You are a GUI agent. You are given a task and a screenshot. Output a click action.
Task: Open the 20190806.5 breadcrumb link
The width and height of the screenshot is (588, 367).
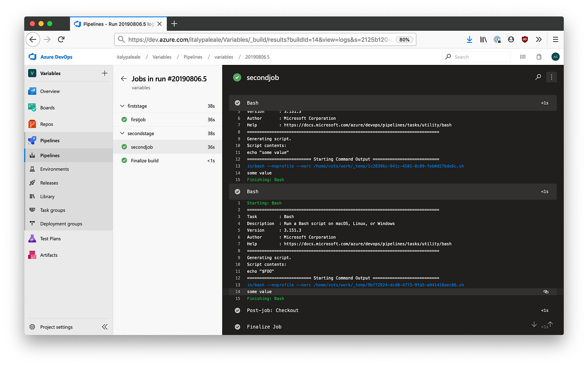coord(258,57)
